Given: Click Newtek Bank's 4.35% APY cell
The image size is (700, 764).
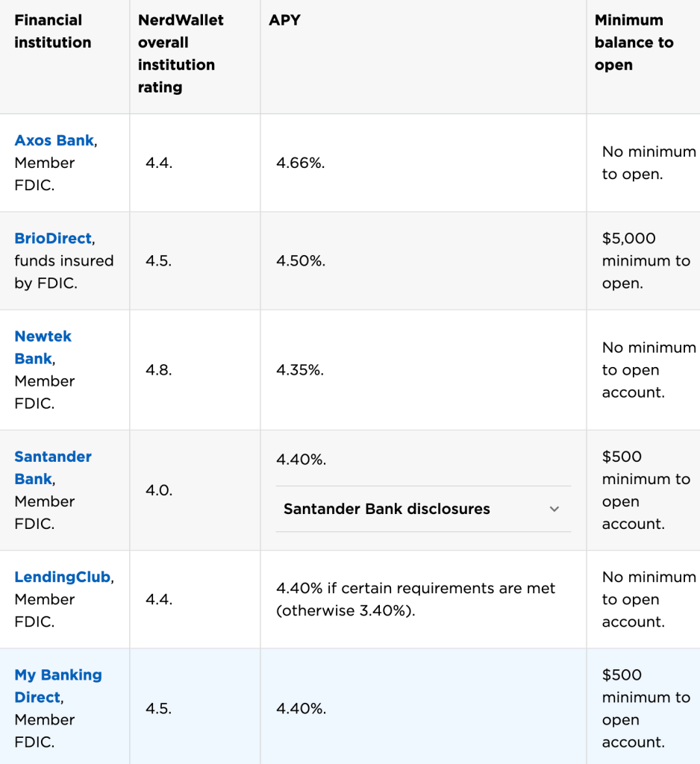Looking at the screenshot, I should tap(300, 370).
